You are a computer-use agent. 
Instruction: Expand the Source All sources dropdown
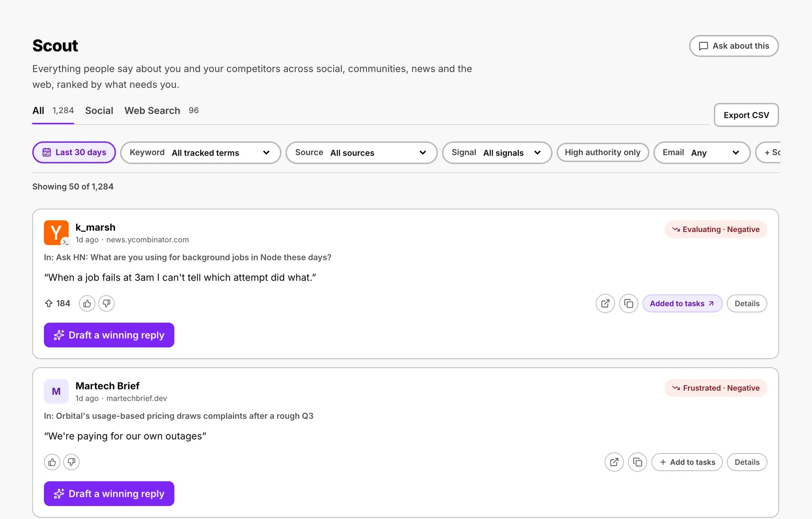pyautogui.click(x=362, y=153)
